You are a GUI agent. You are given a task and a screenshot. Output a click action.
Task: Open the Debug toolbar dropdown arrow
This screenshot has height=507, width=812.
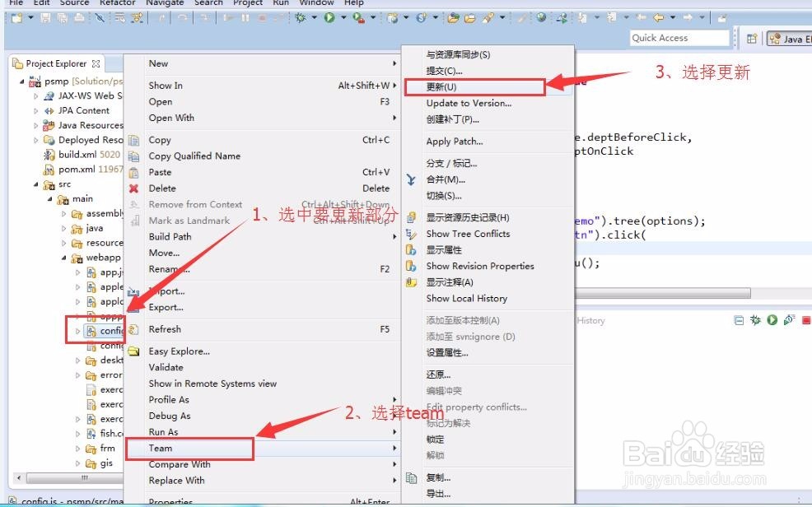click(x=314, y=18)
